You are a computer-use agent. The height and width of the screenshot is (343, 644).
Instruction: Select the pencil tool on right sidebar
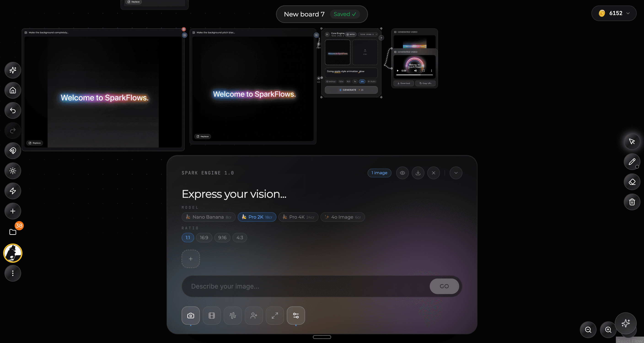click(632, 161)
